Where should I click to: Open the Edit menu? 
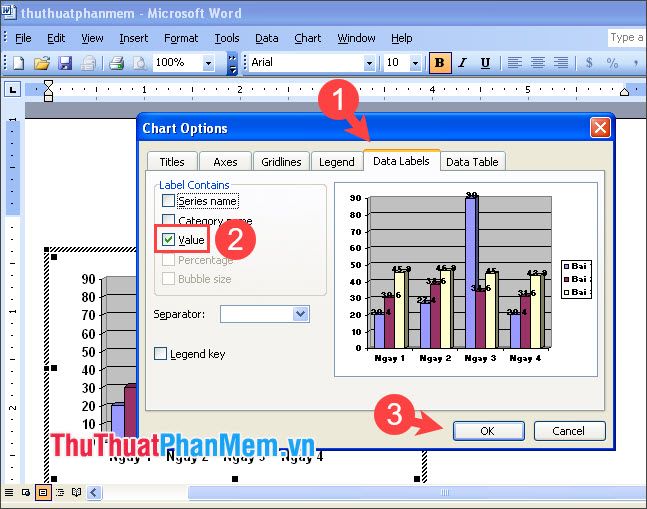[x=56, y=38]
